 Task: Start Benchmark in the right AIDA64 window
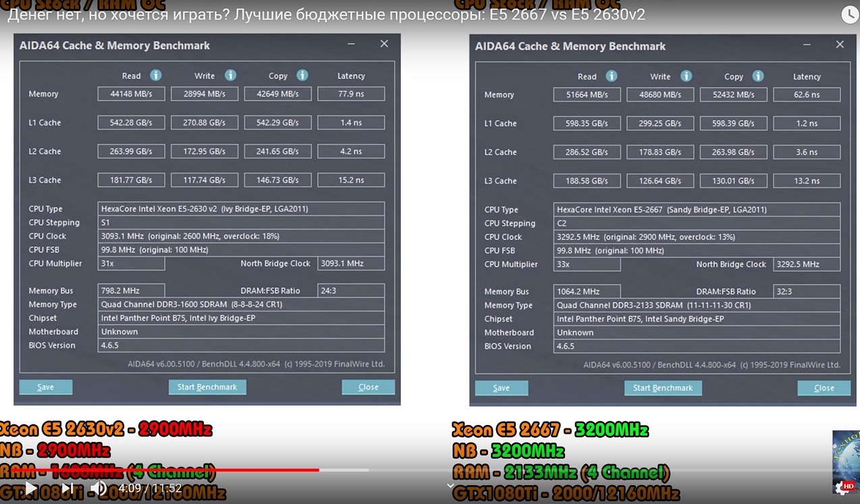pyautogui.click(x=663, y=387)
